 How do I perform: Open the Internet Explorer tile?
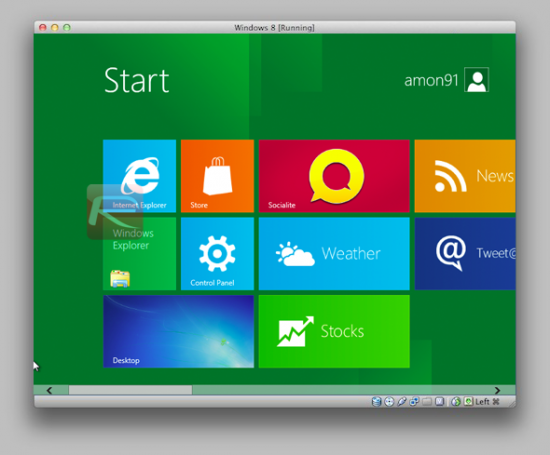click(x=139, y=176)
